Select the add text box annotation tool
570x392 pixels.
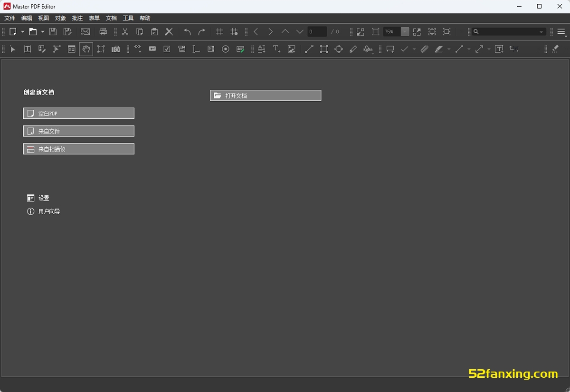(499, 49)
